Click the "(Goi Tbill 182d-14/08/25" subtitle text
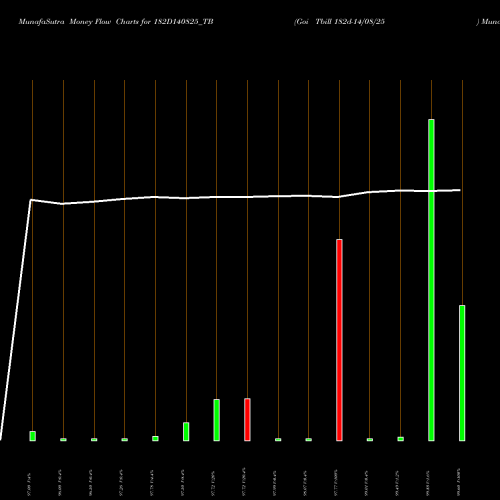 [339, 22]
